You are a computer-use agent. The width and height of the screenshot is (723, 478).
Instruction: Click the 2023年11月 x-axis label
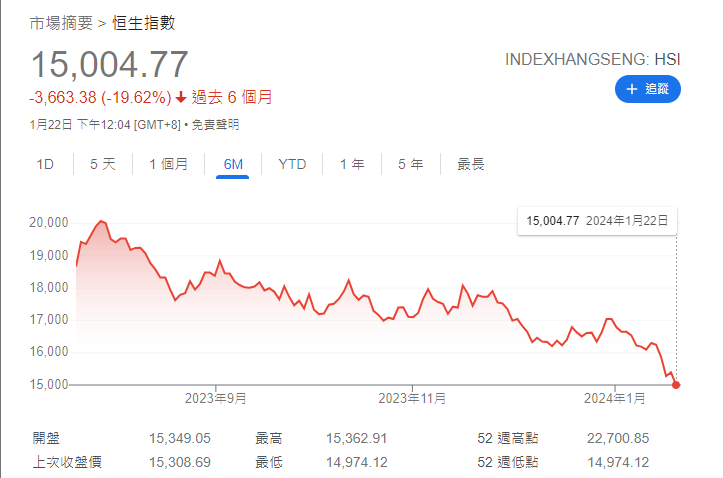pyautogui.click(x=412, y=398)
